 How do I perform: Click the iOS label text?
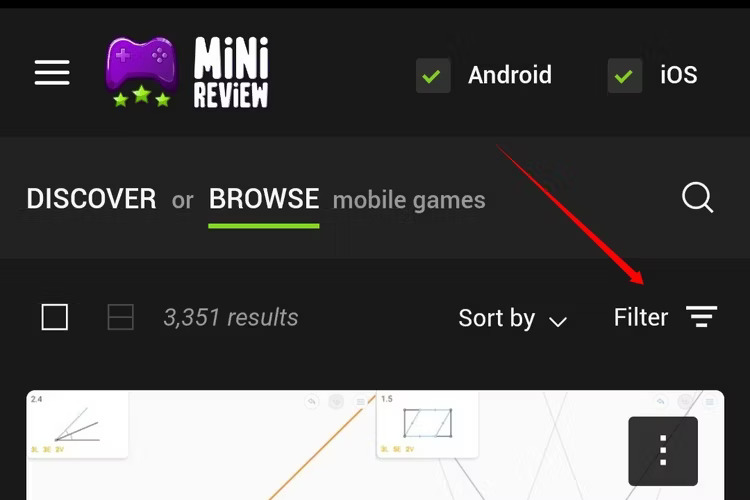coord(678,75)
